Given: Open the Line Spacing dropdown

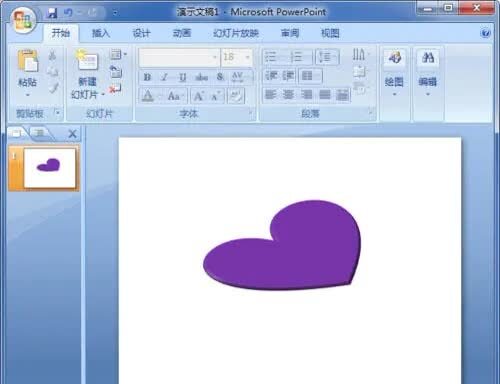Looking at the screenshot, I should 327,57.
